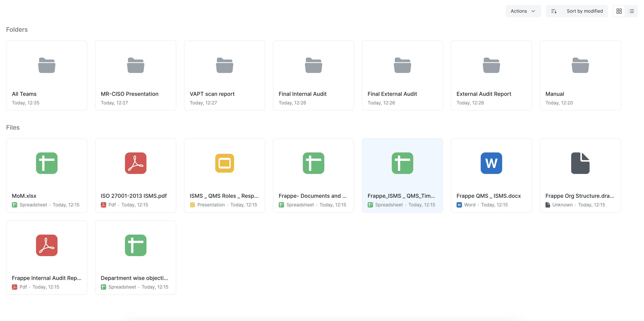Click the sort direction icon

point(554,11)
